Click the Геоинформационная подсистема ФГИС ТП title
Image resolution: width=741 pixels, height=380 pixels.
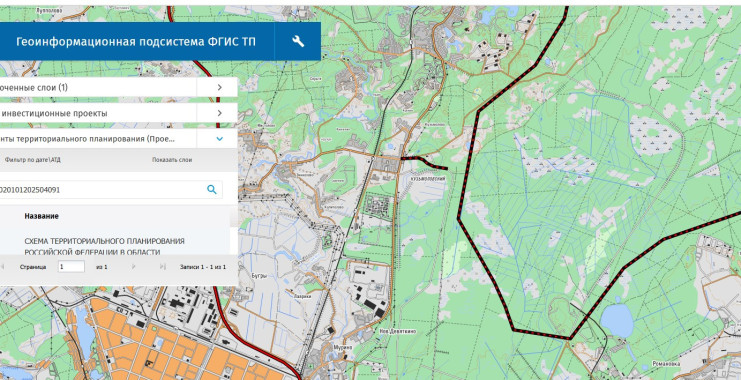tap(136, 42)
